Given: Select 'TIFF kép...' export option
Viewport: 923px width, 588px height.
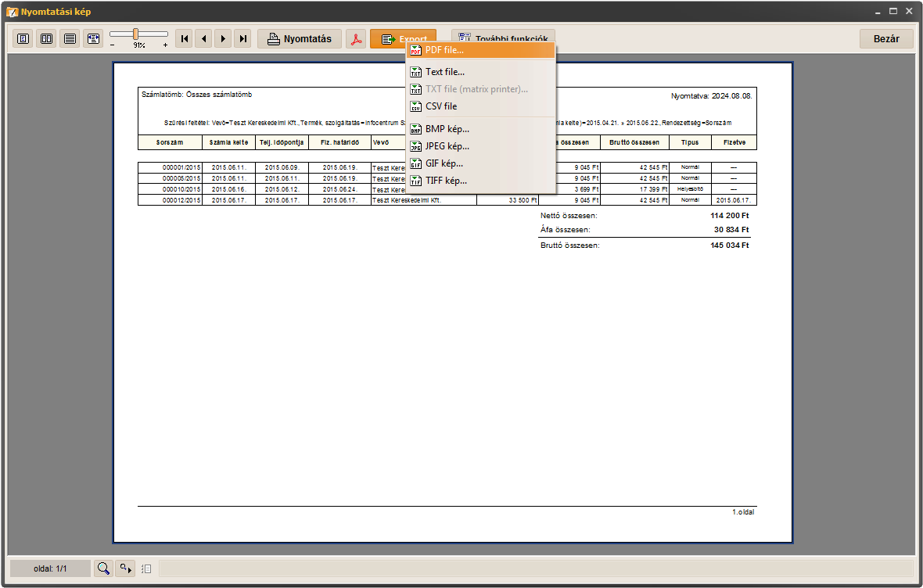Looking at the screenshot, I should 482,181.
